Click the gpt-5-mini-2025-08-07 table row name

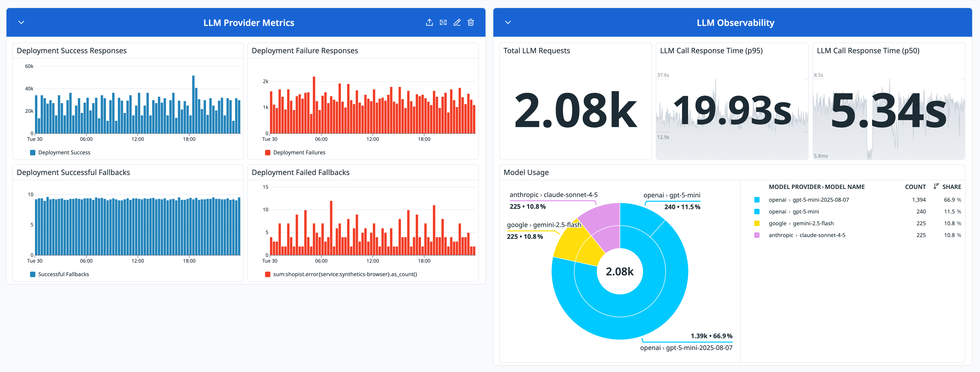(808, 200)
